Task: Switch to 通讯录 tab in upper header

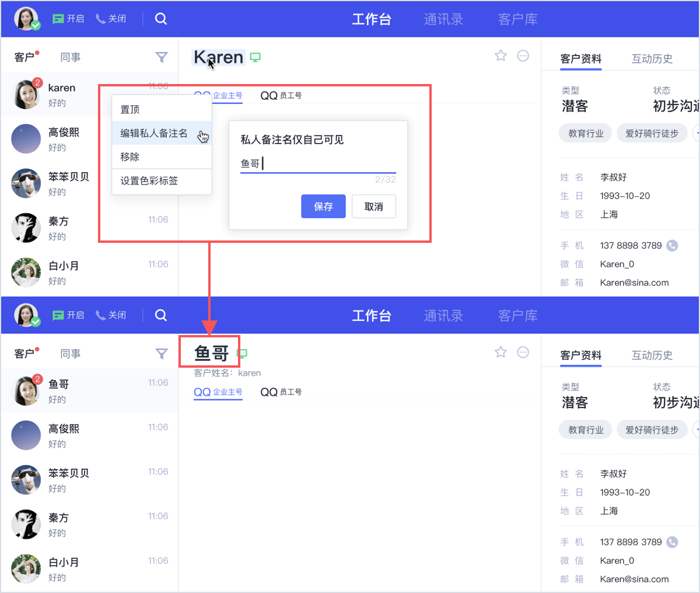Action: coord(443,19)
